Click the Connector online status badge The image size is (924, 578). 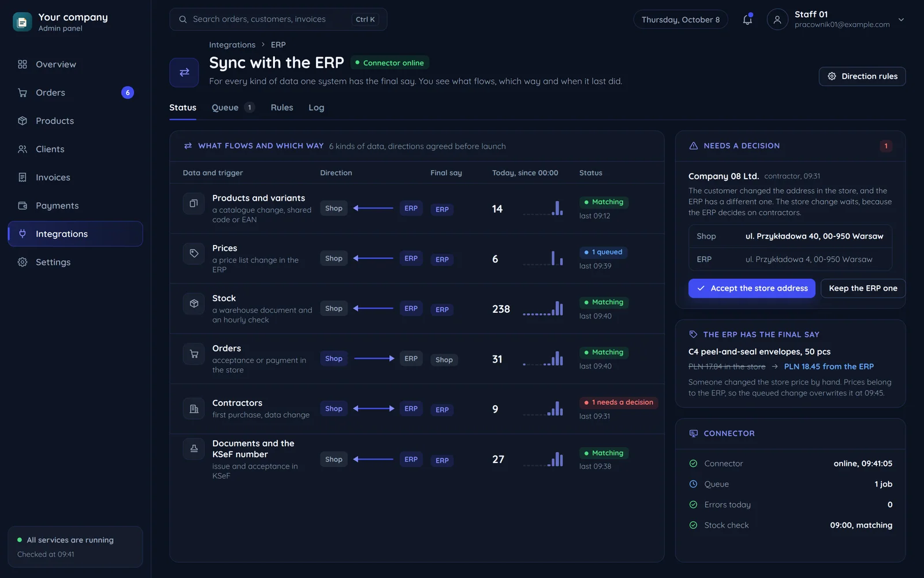tap(390, 63)
